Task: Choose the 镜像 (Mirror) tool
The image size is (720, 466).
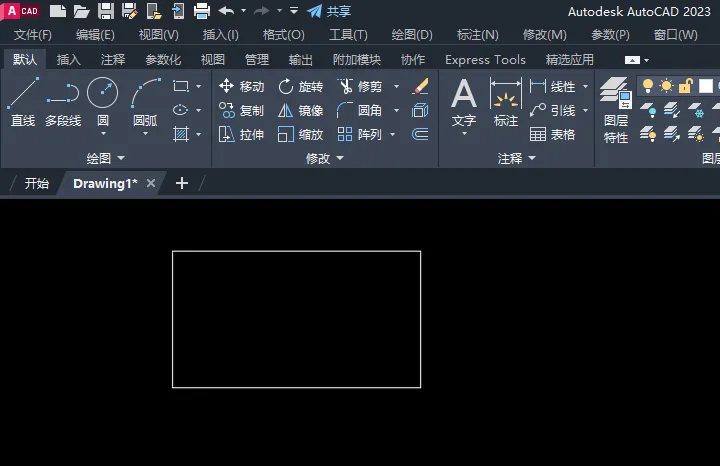Action: (x=300, y=111)
